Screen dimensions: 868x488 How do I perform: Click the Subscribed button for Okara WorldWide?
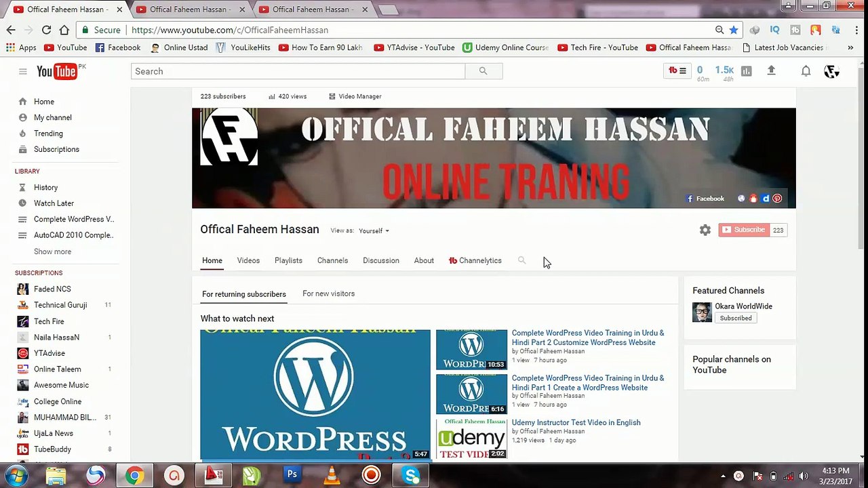[x=736, y=318]
